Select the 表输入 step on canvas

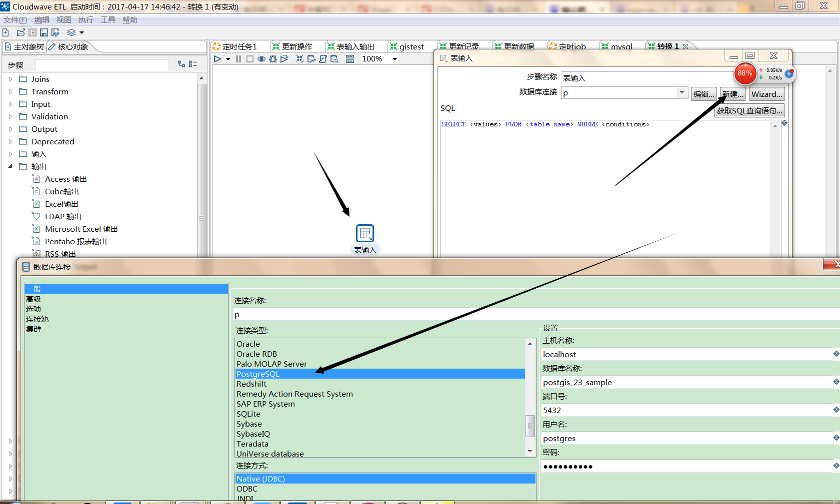(365, 233)
